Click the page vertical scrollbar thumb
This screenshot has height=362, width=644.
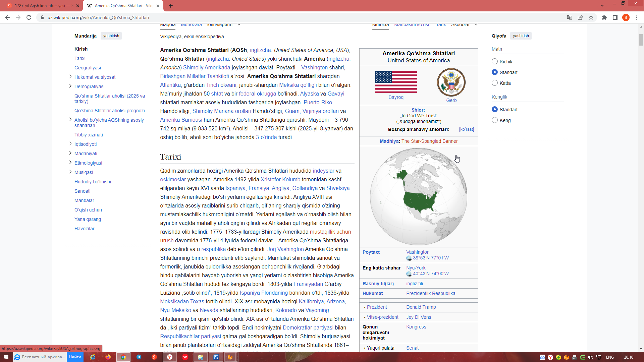pyautogui.click(x=641, y=40)
